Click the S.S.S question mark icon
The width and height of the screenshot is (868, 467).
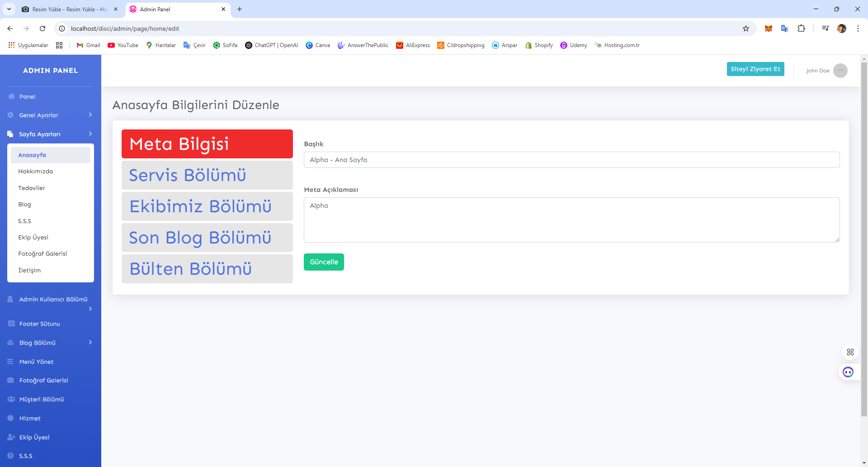pyautogui.click(x=10, y=456)
